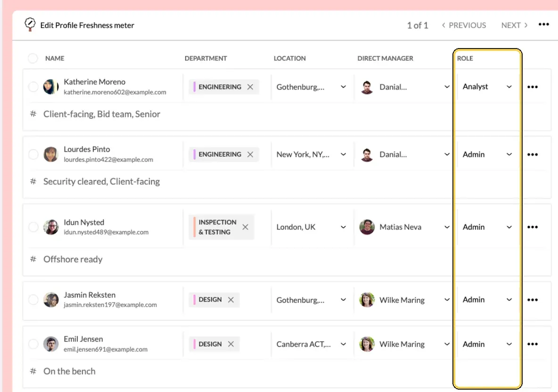Open more options for Jasmin Reksten's row
The width and height of the screenshot is (558, 392).
(x=533, y=300)
